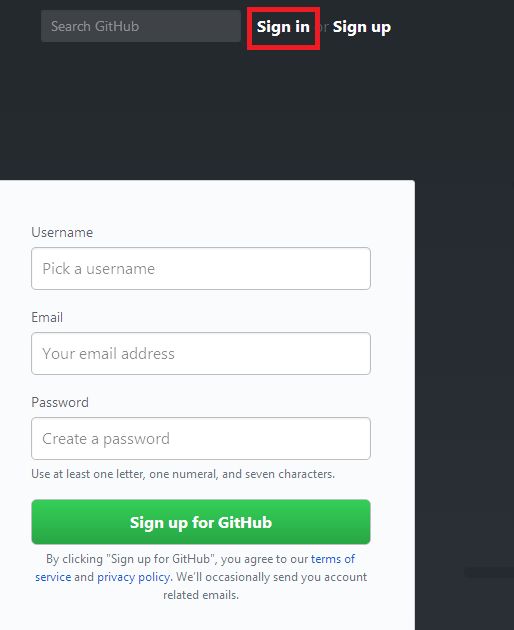The width and height of the screenshot is (514, 630).
Task: Click the Email label text
Action: tap(47, 317)
